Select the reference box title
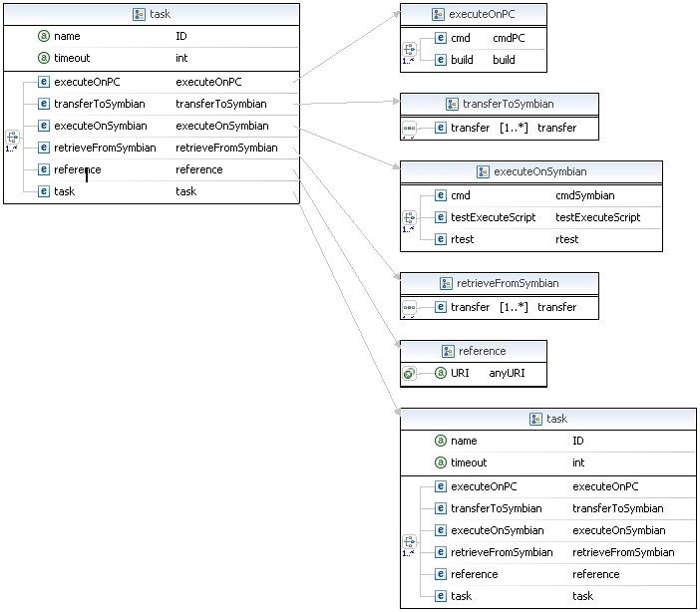Image resolution: width=700 pixels, height=612 pixels. tap(483, 351)
